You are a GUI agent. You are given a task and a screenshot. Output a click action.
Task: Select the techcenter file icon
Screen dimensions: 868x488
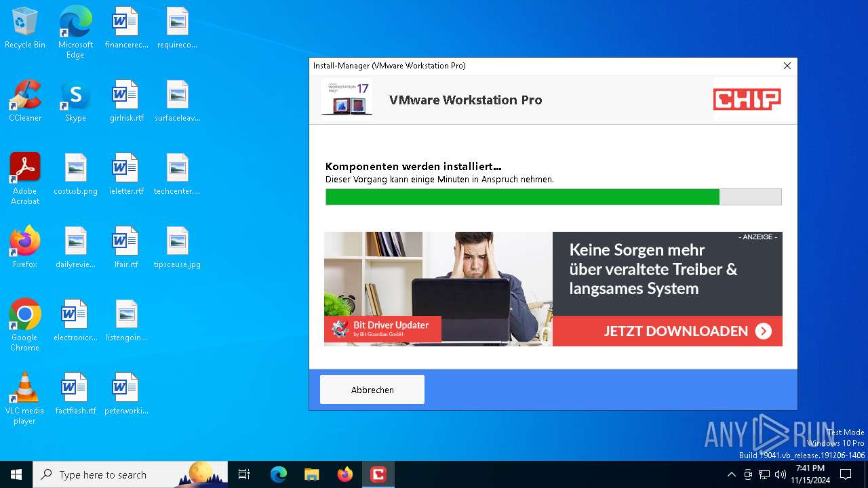click(x=177, y=175)
